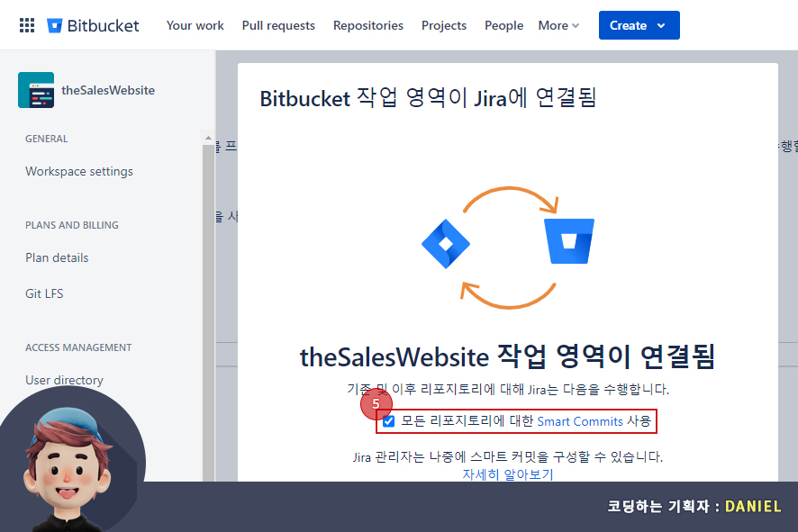This screenshot has height=532, width=798.
Task: Open Your work menu item
Action: pos(195,25)
